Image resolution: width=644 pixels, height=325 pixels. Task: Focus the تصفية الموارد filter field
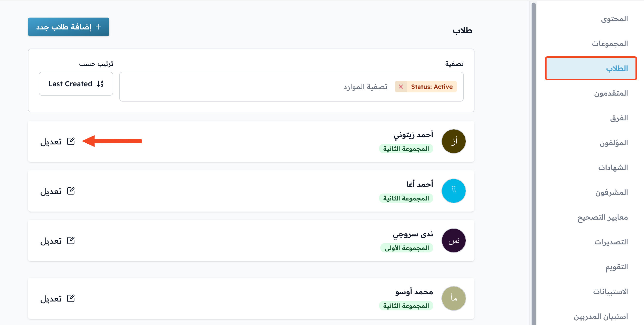(292, 87)
